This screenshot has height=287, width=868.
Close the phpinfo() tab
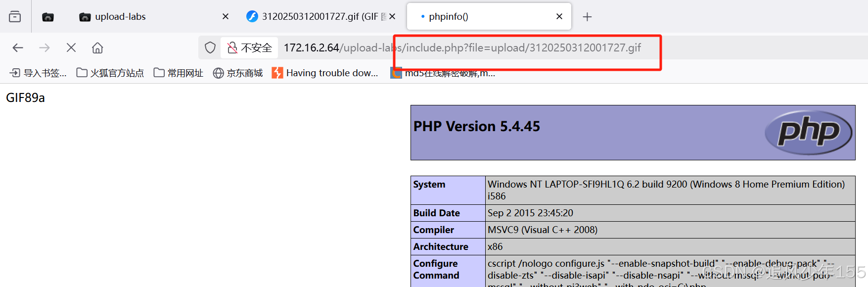[x=559, y=17]
